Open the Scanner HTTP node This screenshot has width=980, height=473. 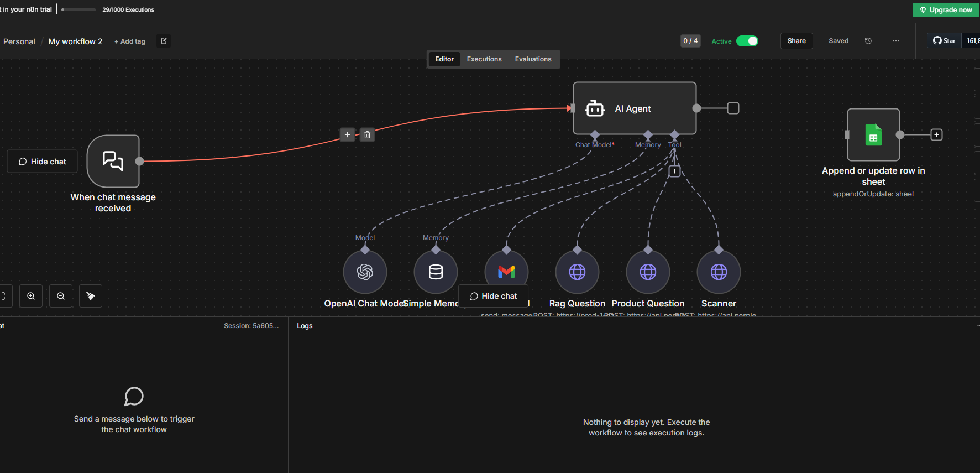pos(719,272)
